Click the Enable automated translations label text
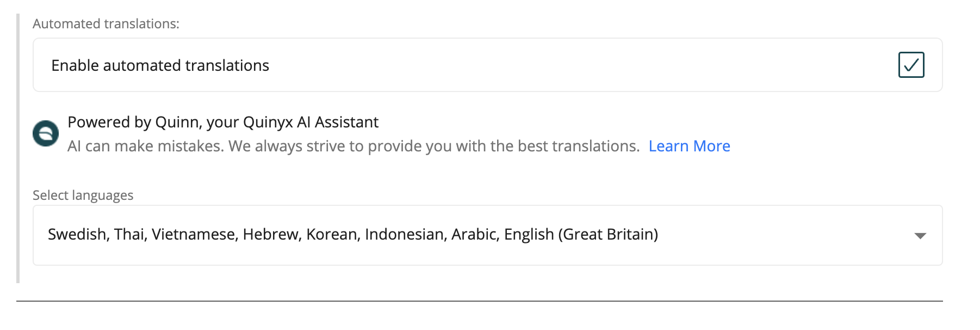Image resolution: width=980 pixels, height=330 pixels. 160,65
